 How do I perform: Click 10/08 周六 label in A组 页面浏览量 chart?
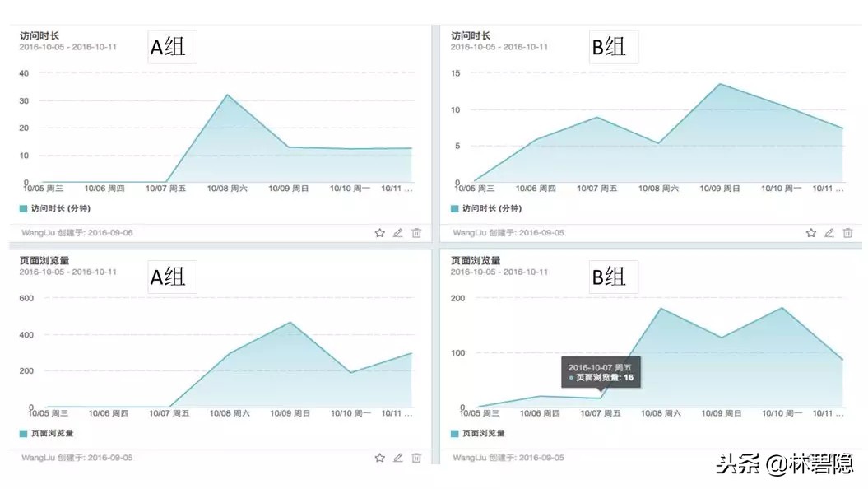point(230,413)
